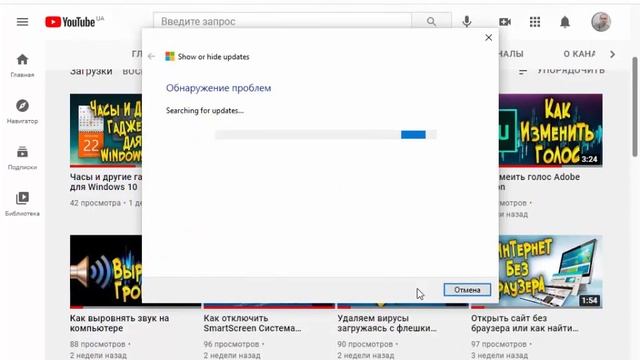Image resolution: width=640 pixels, height=360 pixels.
Task: Click the 90 просмотров view count
Action: (365, 344)
